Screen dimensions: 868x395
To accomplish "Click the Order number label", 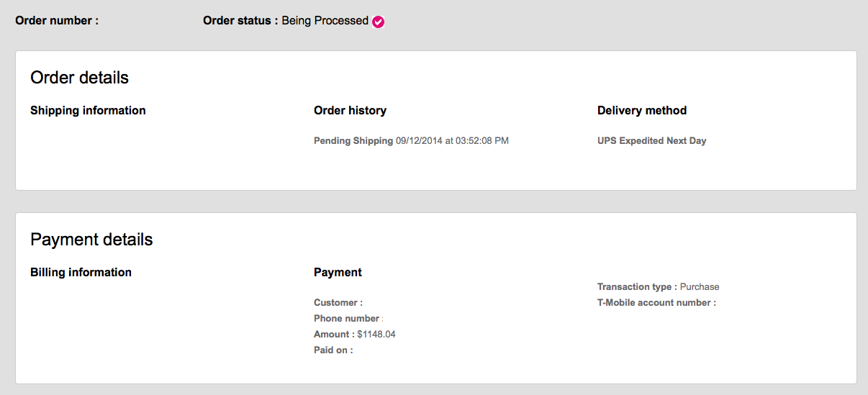I will (x=57, y=21).
